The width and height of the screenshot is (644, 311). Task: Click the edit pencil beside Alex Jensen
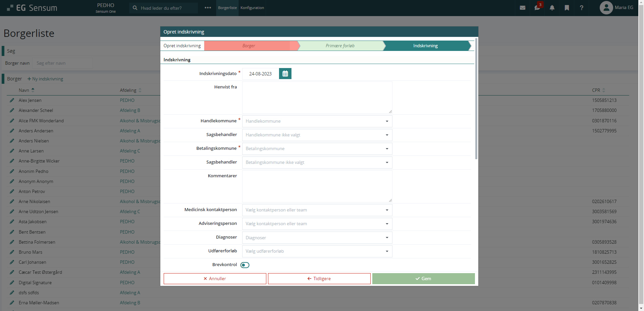tap(12, 100)
